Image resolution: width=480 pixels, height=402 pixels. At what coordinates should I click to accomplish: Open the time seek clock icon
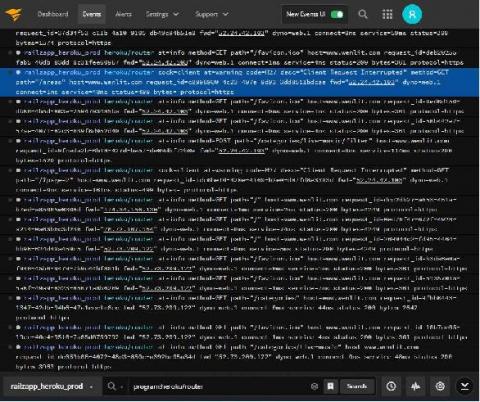[x=391, y=386]
